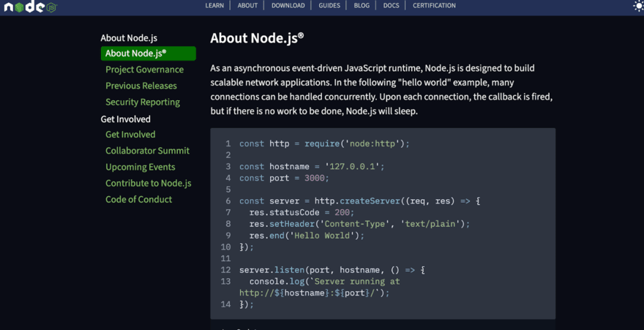Open Upcoming Events link
This screenshot has height=330, width=644.
(140, 167)
